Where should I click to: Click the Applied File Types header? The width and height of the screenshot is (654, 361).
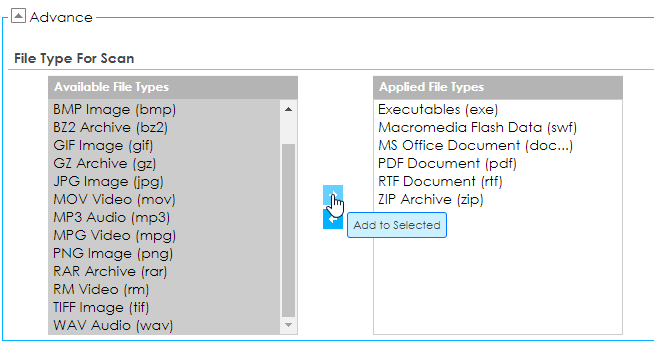[x=498, y=87]
